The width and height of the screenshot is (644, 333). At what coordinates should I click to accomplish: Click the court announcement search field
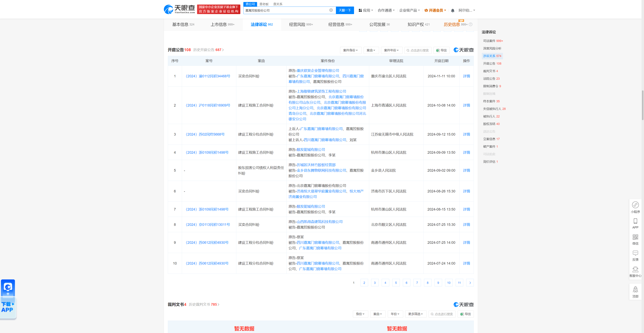click(x=418, y=50)
